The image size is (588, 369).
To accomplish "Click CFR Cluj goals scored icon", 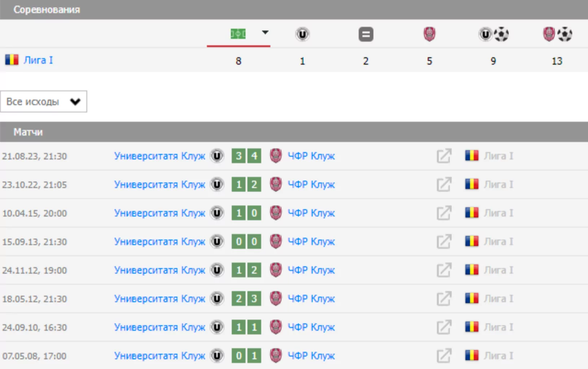I will coord(557,34).
